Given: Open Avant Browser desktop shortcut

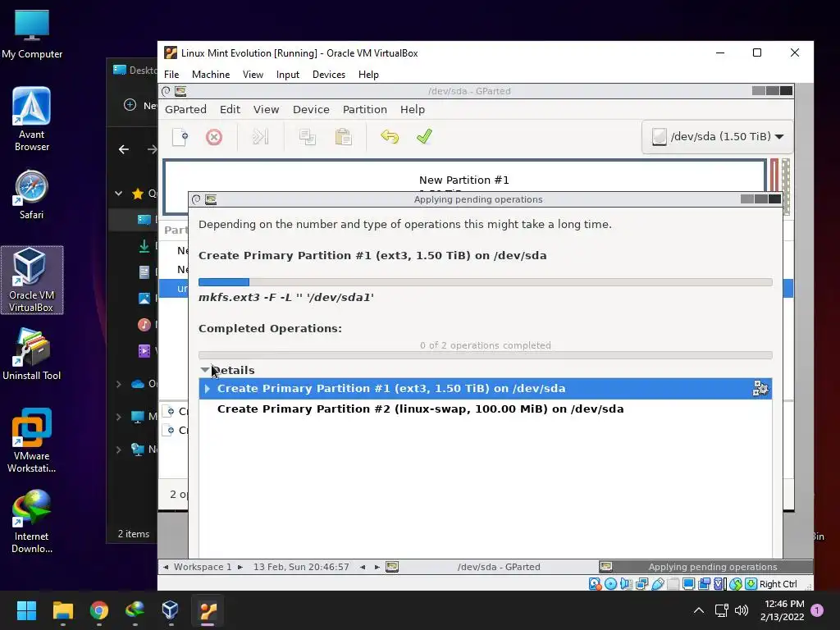Looking at the screenshot, I should [32, 119].
